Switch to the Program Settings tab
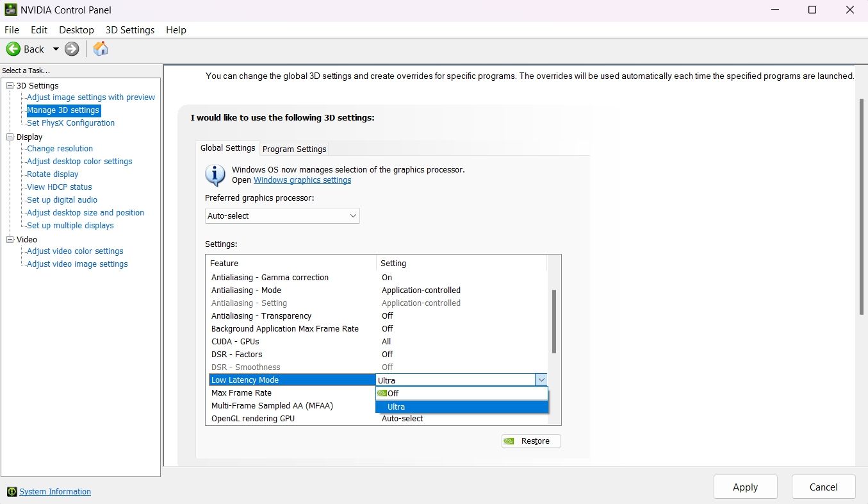This screenshot has height=504, width=868. coord(295,149)
